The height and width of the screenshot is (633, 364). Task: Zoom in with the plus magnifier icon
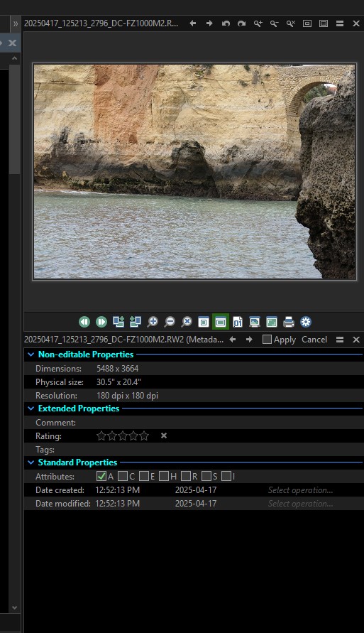153,322
